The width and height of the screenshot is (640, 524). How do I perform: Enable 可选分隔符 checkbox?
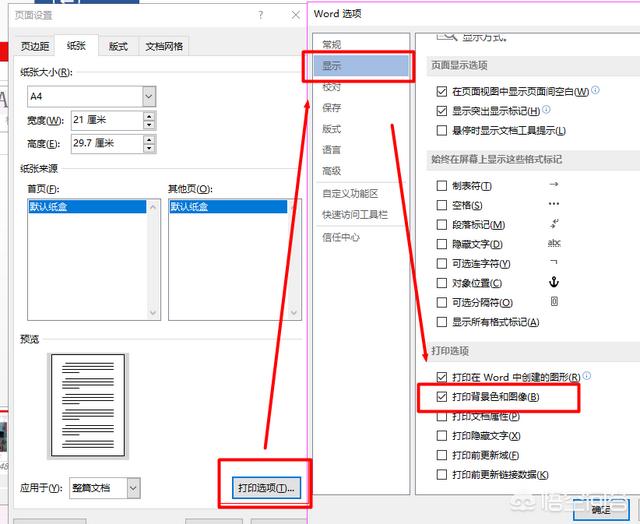click(442, 302)
